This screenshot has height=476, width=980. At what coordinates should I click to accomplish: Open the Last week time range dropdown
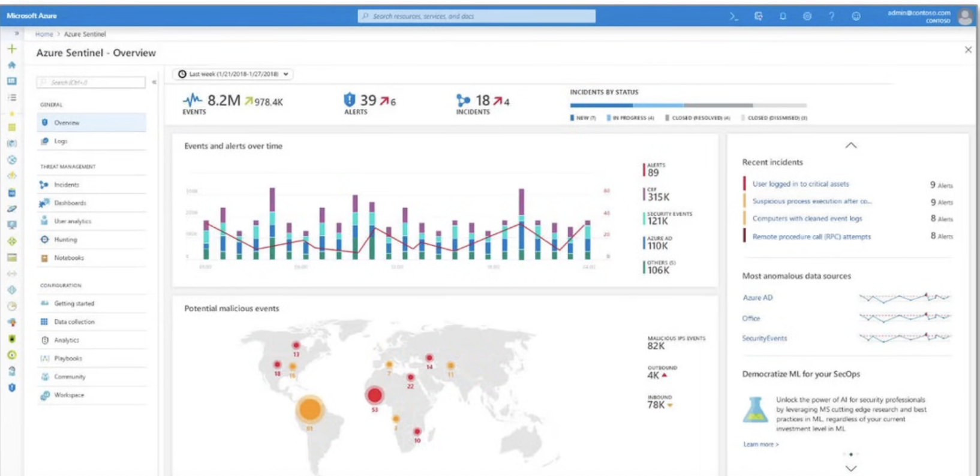point(233,74)
